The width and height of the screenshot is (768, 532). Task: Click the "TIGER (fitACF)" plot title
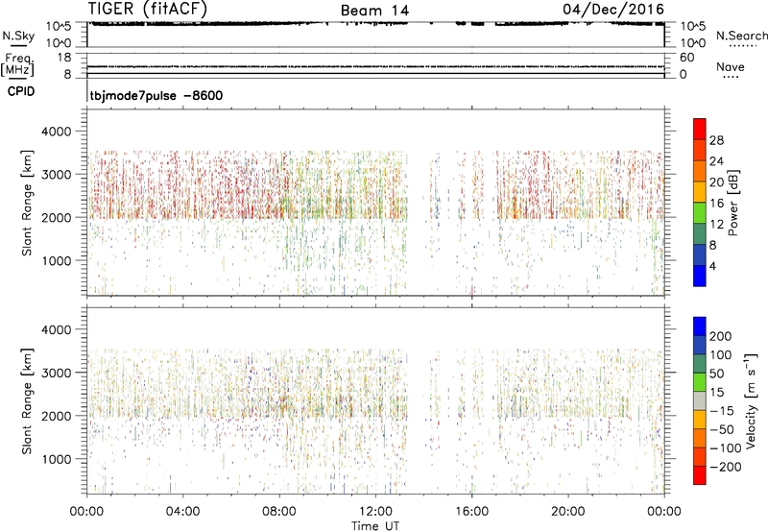coord(148,9)
